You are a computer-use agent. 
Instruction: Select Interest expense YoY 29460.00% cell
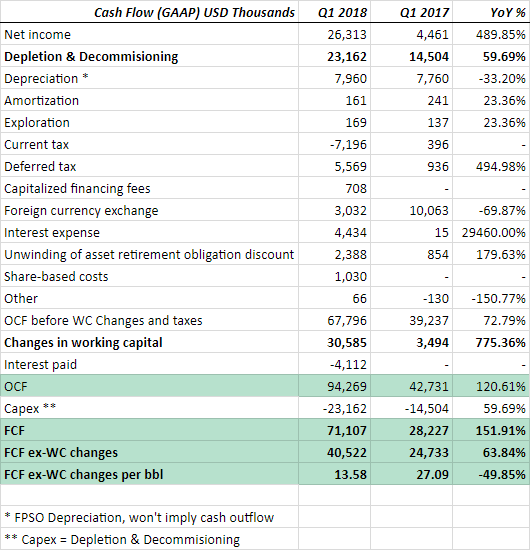click(x=491, y=233)
